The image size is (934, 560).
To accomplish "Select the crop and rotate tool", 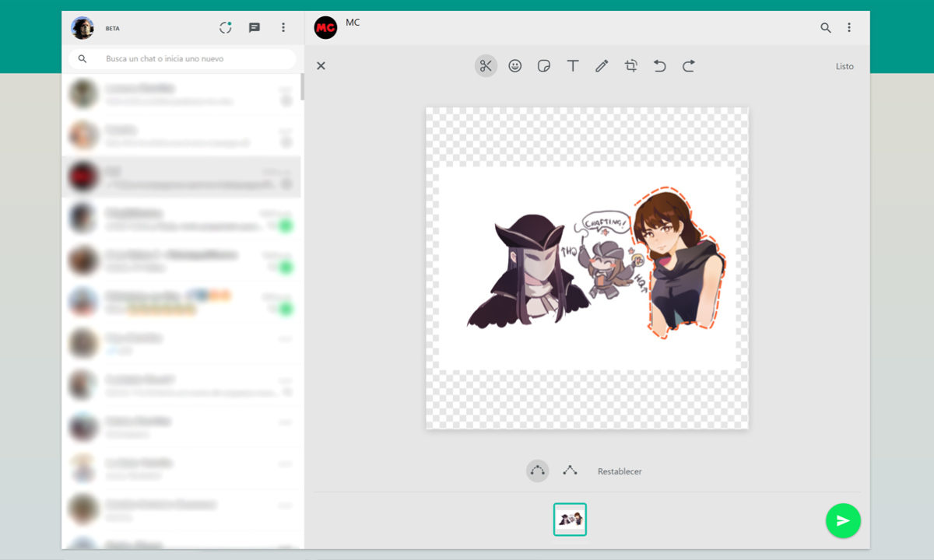I will pyautogui.click(x=630, y=66).
